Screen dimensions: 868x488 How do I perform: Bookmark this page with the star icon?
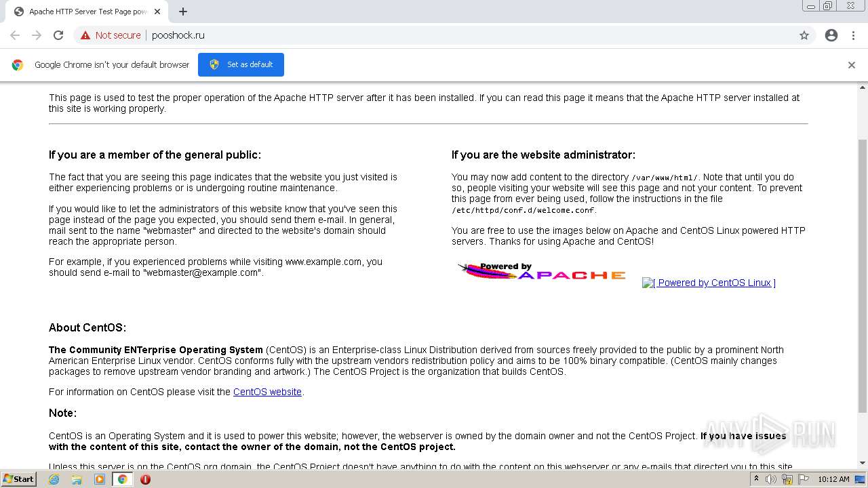point(804,35)
